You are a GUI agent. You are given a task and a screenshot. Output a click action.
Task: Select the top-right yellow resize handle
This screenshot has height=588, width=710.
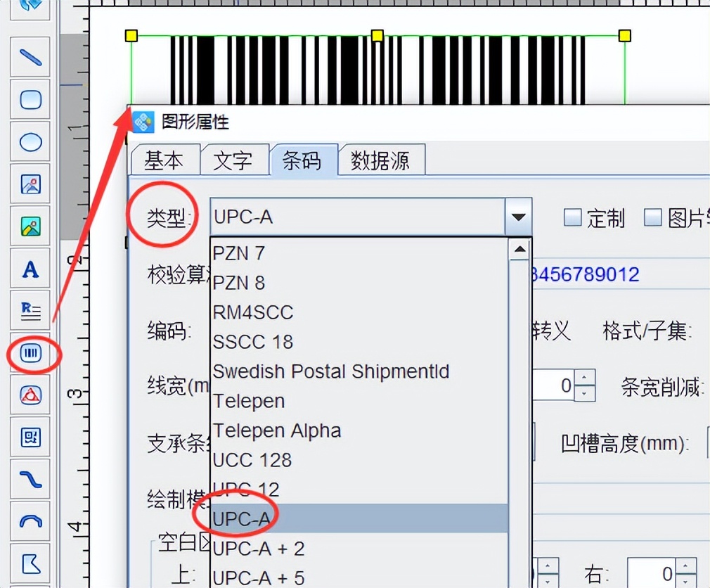pyautogui.click(x=625, y=36)
